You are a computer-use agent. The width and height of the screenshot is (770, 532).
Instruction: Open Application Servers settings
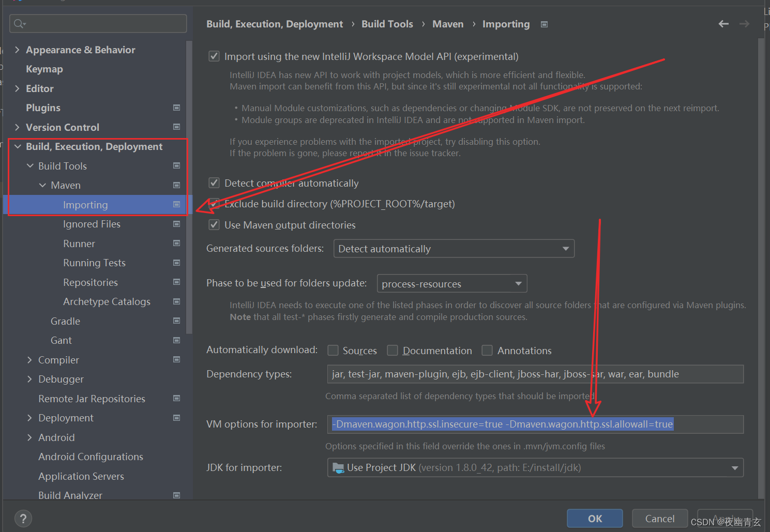coord(81,476)
